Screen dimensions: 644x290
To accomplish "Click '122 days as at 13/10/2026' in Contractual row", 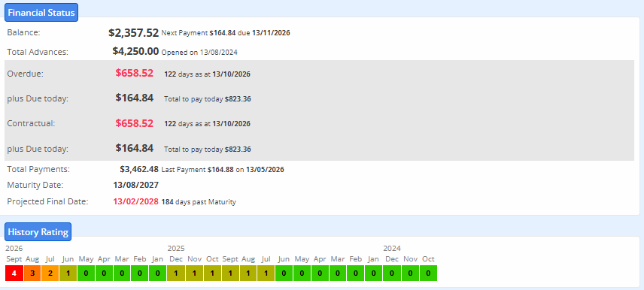I will (207, 123).
